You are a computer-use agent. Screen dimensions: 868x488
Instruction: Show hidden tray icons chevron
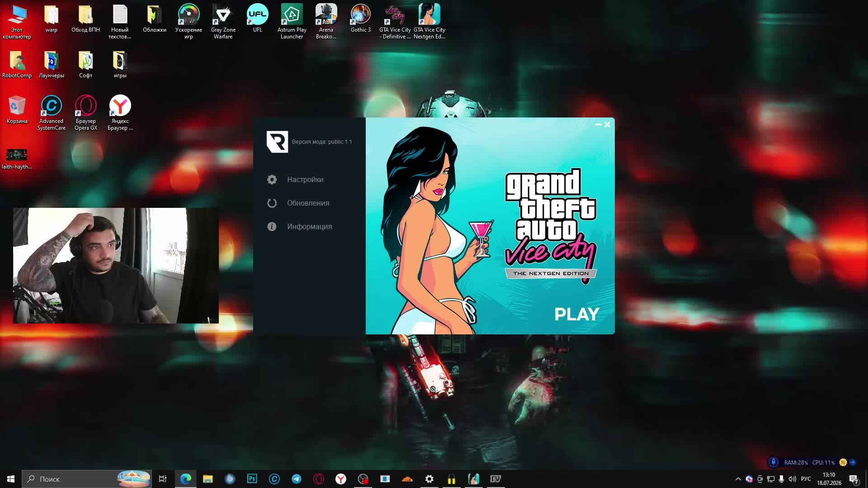[738, 479]
